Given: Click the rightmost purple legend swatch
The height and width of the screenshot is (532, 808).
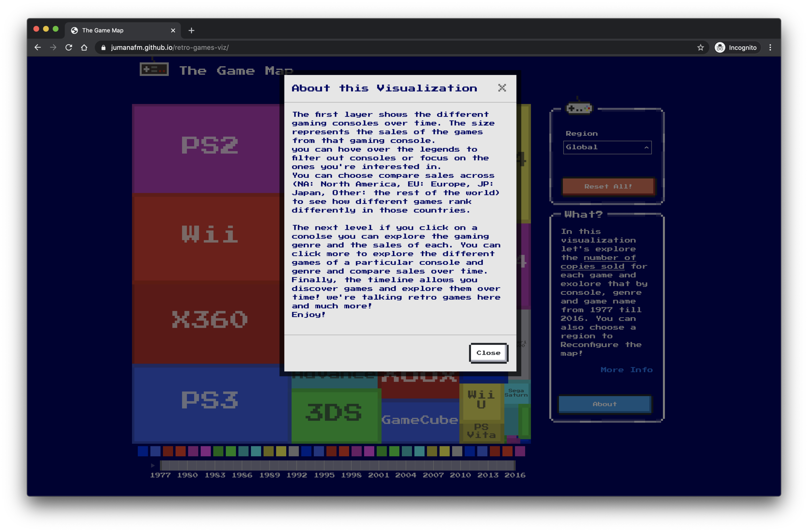Looking at the screenshot, I should pos(520,451).
